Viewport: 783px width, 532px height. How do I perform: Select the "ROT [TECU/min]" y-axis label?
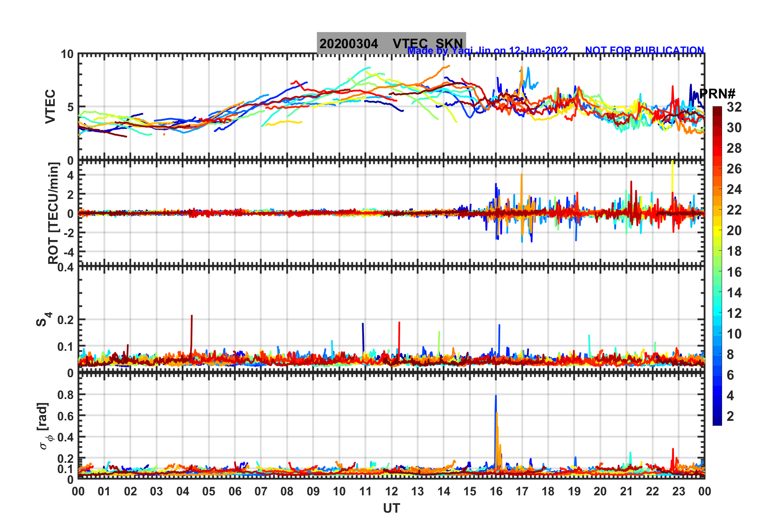[54, 213]
